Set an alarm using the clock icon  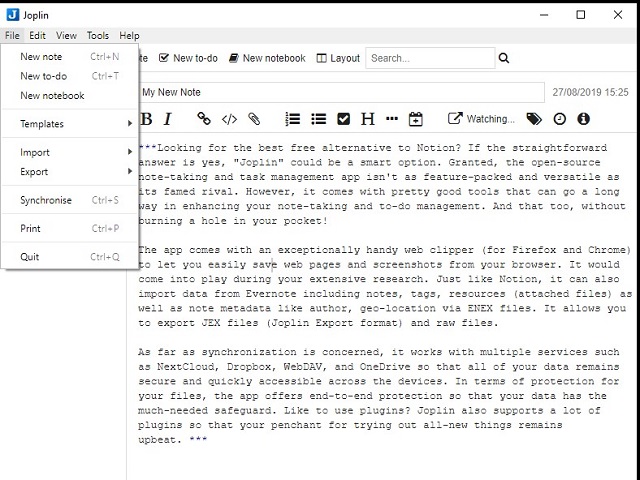[x=559, y=119]
